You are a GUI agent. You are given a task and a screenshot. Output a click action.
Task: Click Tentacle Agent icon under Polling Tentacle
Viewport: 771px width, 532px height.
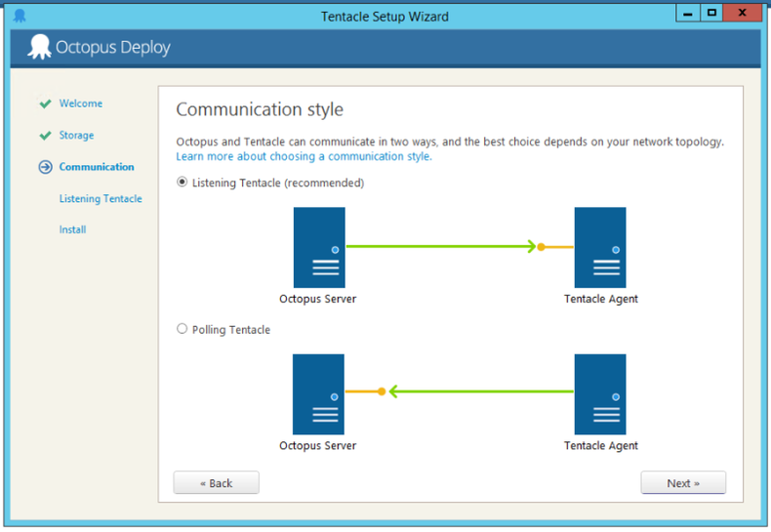point(600,394)
